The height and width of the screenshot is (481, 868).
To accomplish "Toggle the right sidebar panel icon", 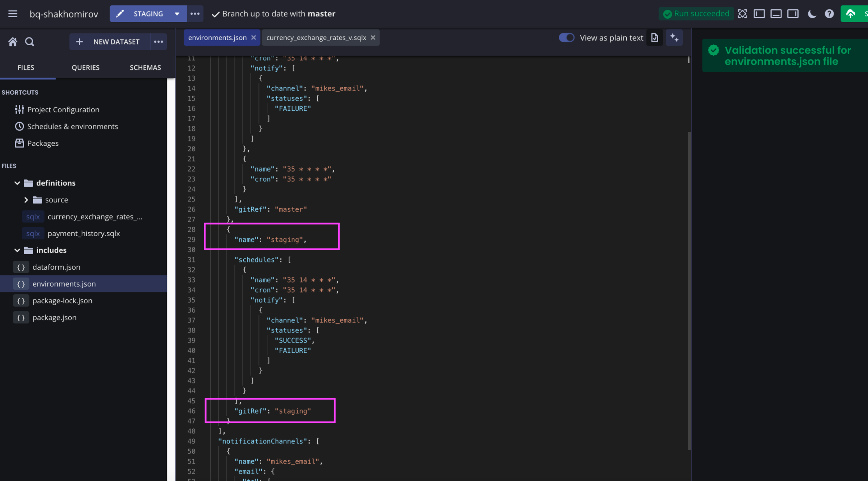I will pos(793,14).
